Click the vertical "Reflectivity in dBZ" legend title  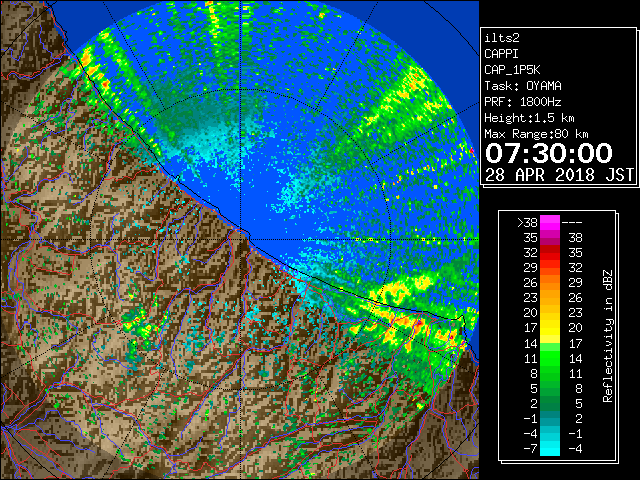[608, 336]
